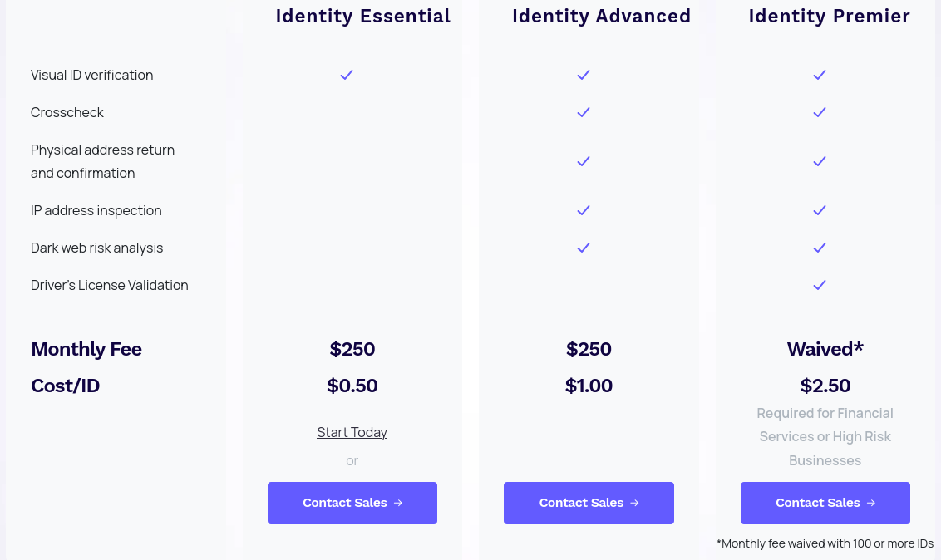Open the Start Today link
Viewport: 941px width, 560px height.
[352, 432]
